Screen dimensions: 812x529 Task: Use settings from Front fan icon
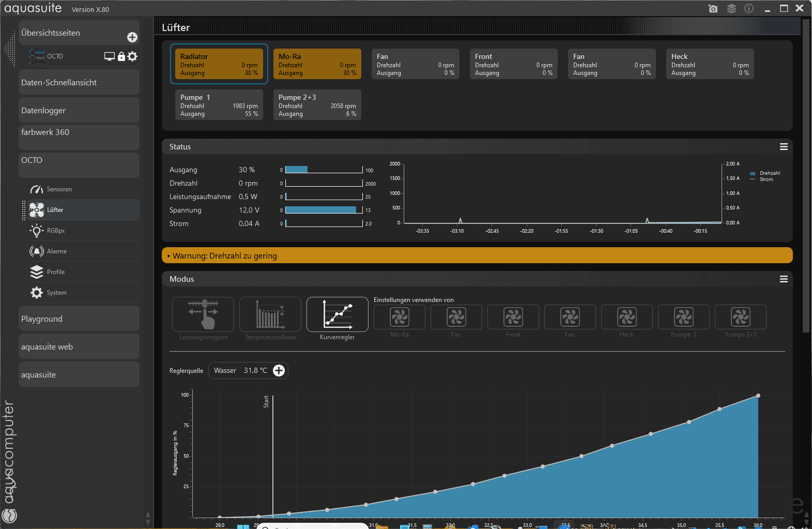click(x=513, y=317)
